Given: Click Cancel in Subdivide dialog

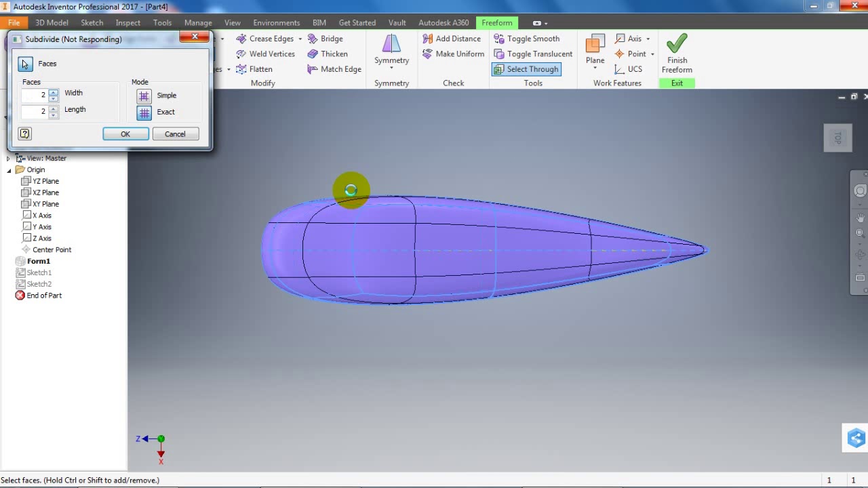Looking at the screenshot, I should point(175,134).
